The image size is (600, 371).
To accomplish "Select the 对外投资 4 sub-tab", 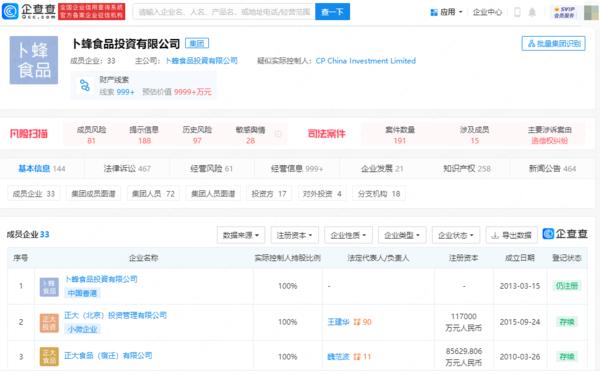I will coord(322,194).
